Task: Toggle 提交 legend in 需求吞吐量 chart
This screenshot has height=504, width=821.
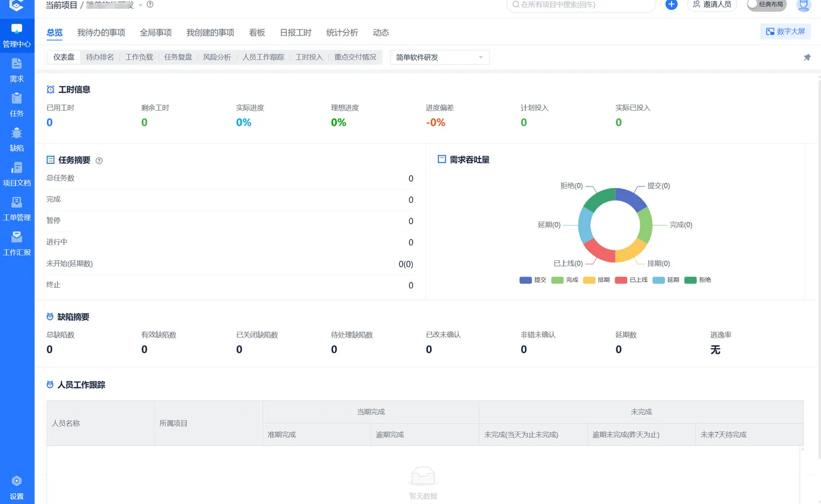Action: (533, 280)
